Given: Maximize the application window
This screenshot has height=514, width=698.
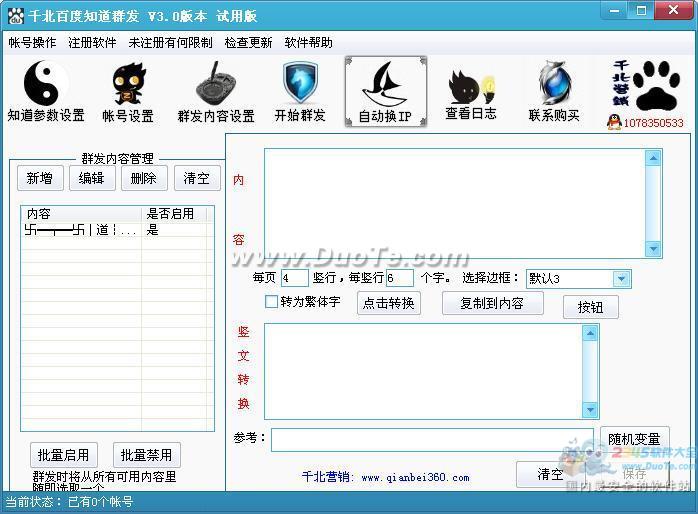Looking at the screenshot, I should pyautogui.click(x=641, y=11).
